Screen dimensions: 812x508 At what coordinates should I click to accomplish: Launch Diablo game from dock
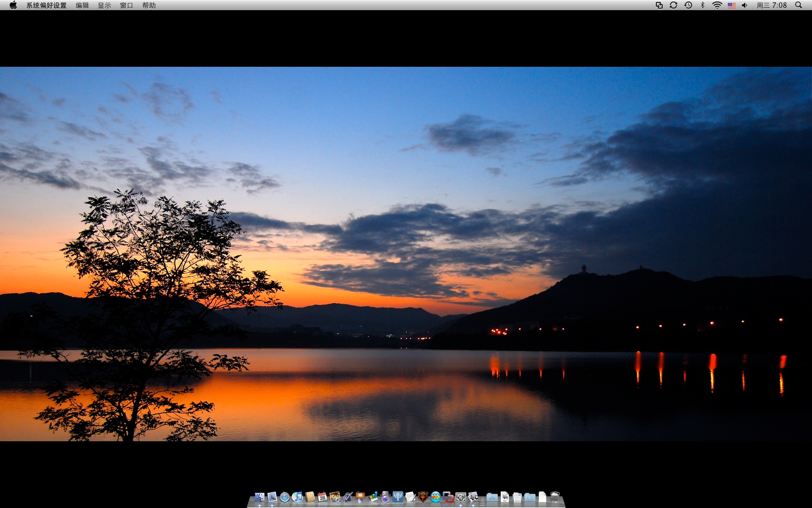[x=423, y=497]
